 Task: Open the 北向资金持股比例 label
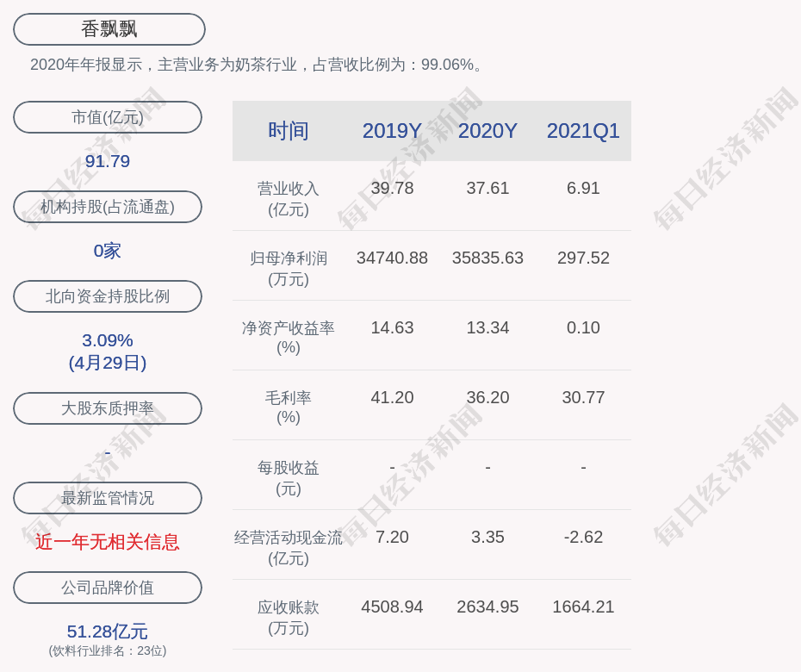[x=108, y=296]
